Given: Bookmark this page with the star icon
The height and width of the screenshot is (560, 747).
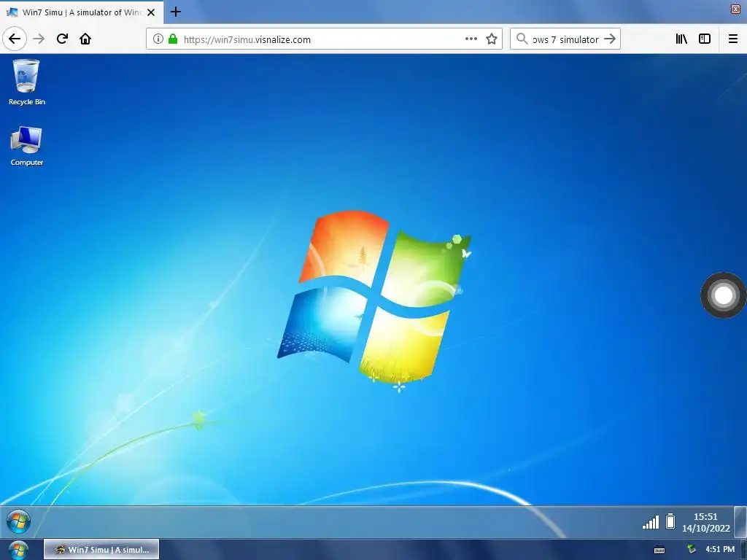Looking at the screenshot, I should 492,39.
